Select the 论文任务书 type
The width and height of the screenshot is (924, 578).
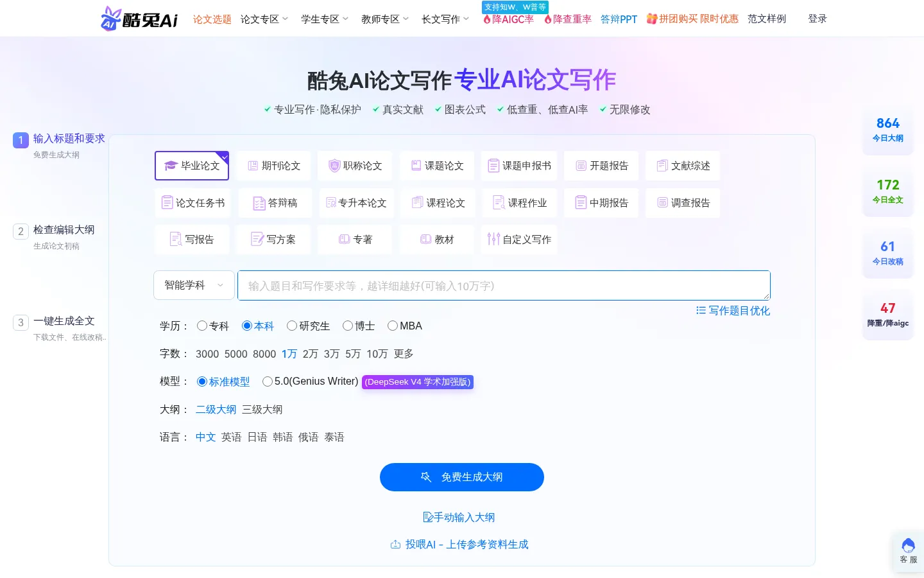tap(193, 203)
